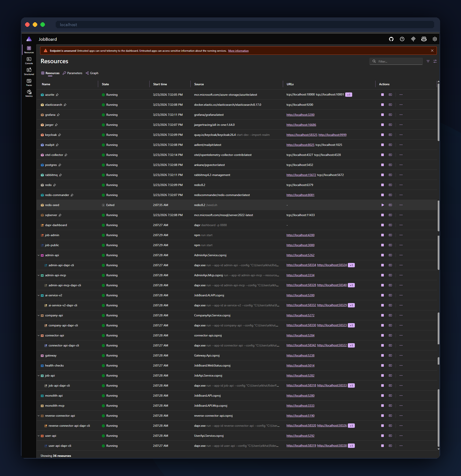Screen dimensions: 461x476
Task: Open the ellipsis menu for keycloak
Action: (x=401, y=135)
